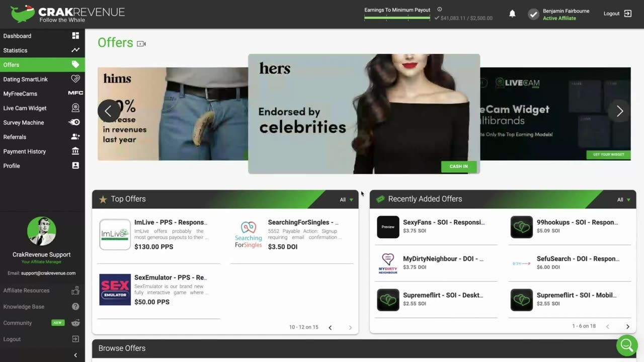Open SexEmulator - PPS offer title
The width and height of the screenshot is (644, 362).
[171, 278]
